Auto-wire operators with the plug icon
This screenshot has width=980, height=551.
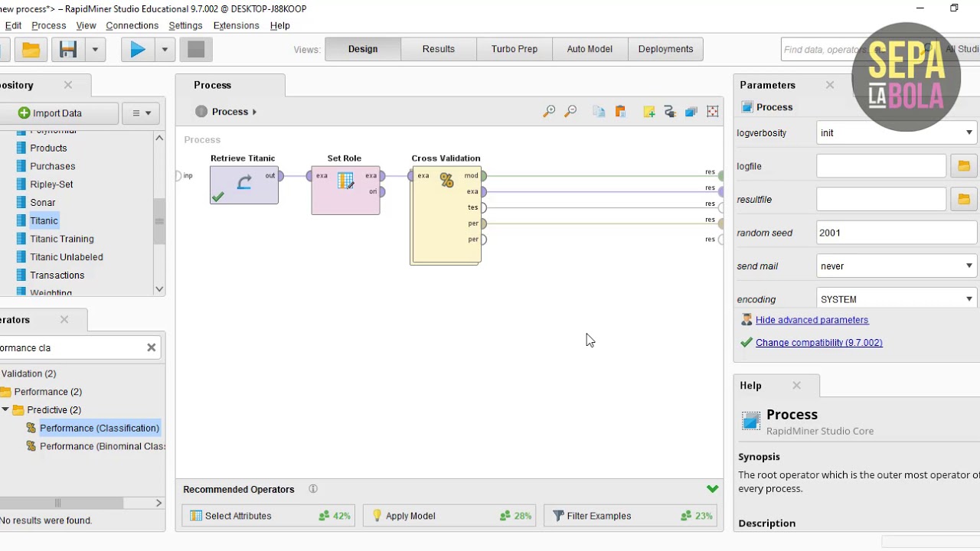(x=670, y=112)
